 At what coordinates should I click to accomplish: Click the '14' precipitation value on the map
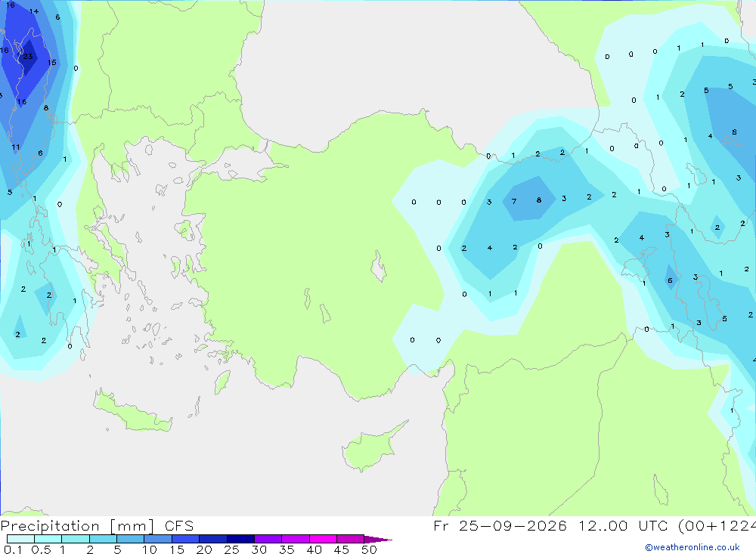tap(34, 11)
